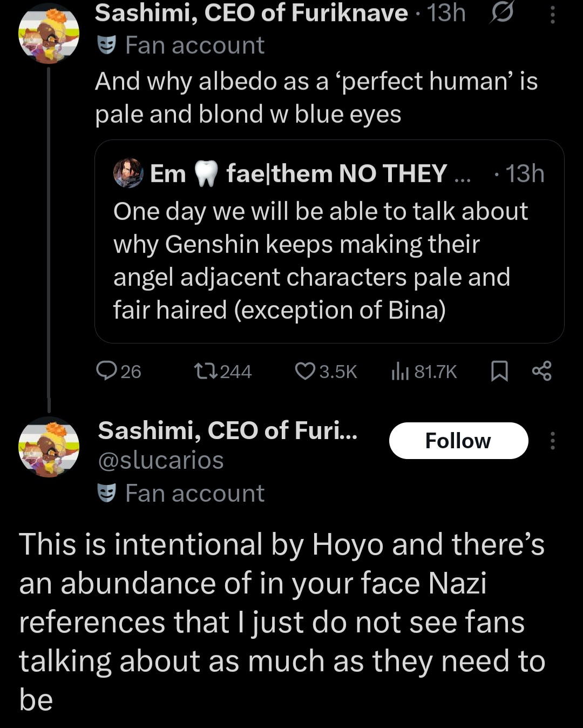The image size is (583, 728).
Task: Click the 13h timestamp on top tweet
Action: point(446,13)
